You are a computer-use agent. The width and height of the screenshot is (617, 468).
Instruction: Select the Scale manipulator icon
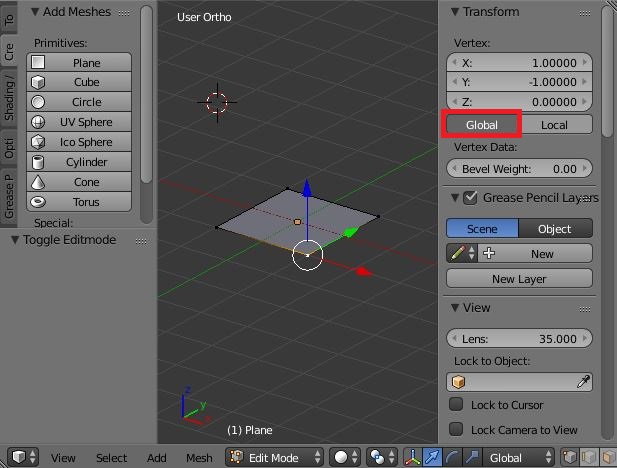pyautogui.click(x=472, y=457)
